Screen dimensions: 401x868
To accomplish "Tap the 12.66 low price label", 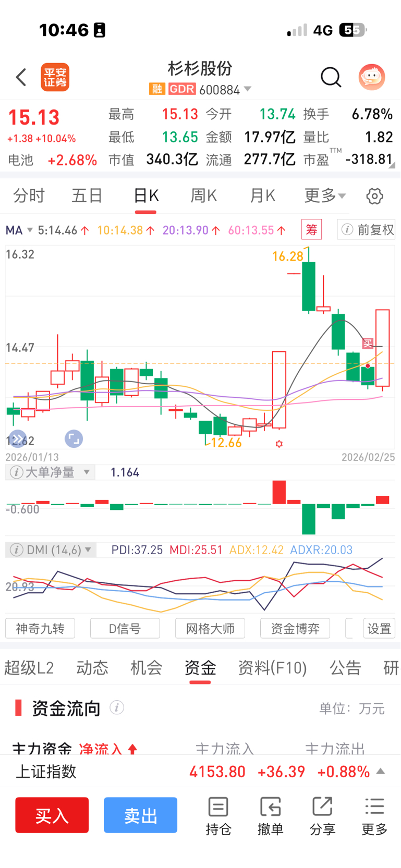I will coord(226,443).
